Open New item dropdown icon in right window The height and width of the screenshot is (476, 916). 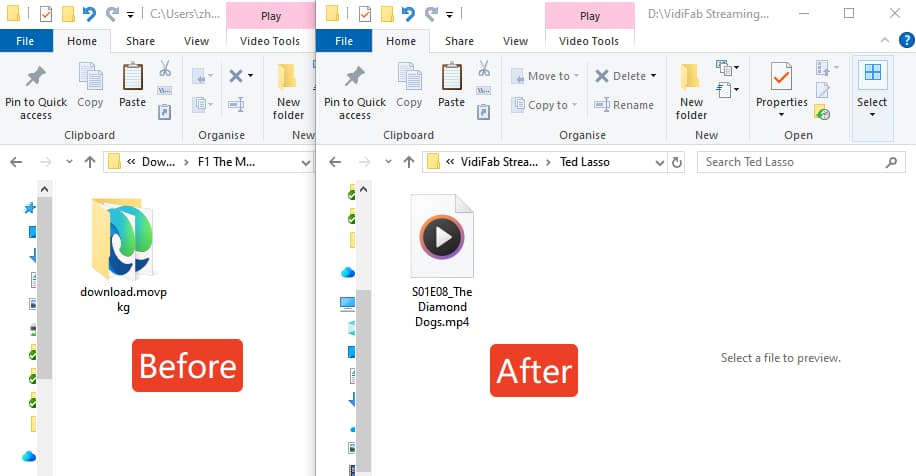coord(727,68)
